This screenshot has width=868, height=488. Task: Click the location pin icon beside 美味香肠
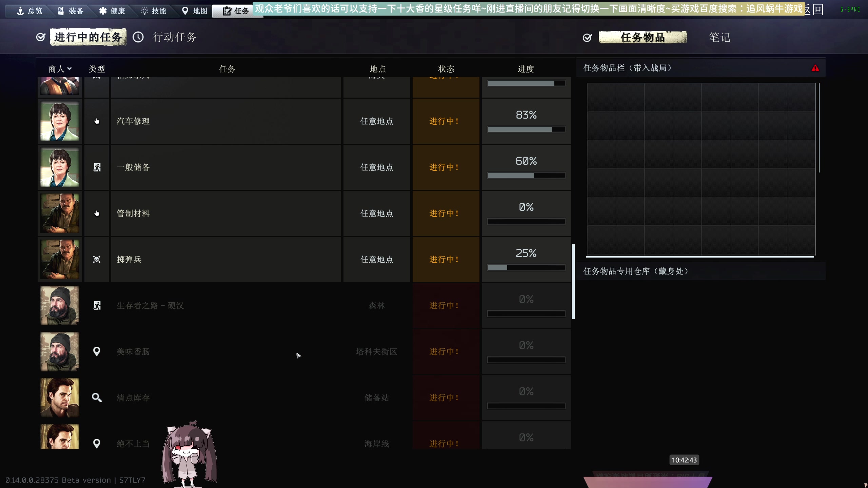click(x=97, y=351)
